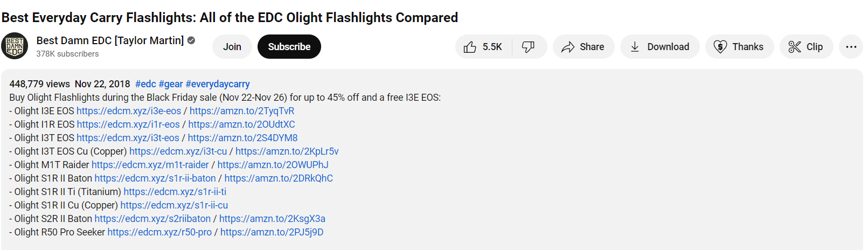Open the edcm.xyz/i3e-eos link
Screen dimensions: 868x250
click(x=129, y=111)
